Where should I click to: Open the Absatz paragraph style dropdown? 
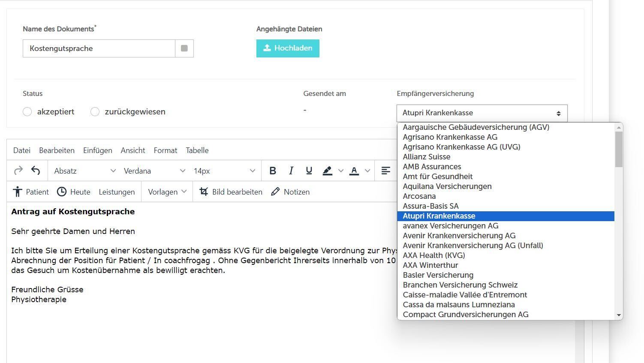point(85,171)
